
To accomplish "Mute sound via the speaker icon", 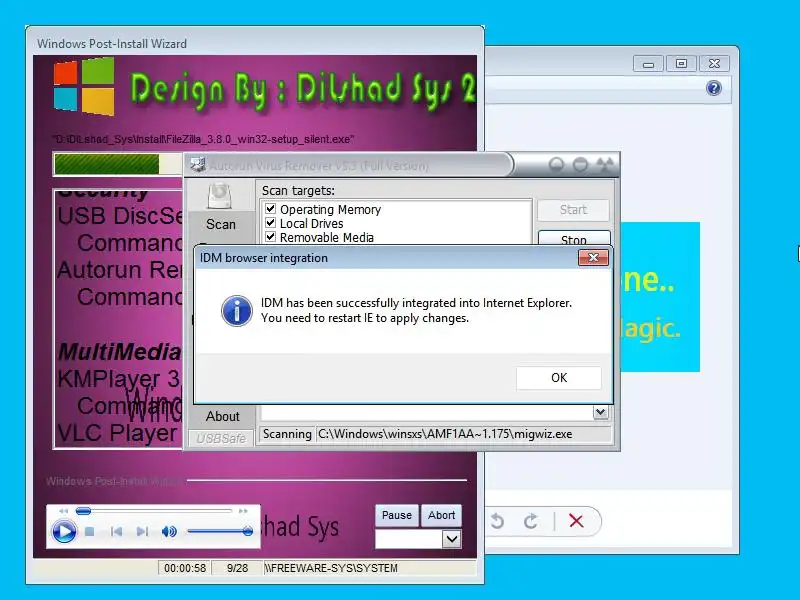I will (169, 532).
